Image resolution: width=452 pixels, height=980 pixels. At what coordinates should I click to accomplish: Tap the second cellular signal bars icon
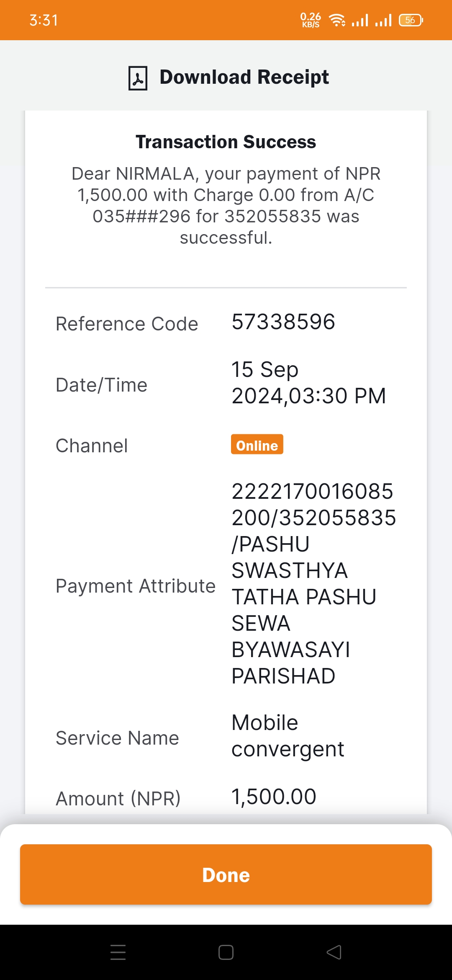coord(383,20)
